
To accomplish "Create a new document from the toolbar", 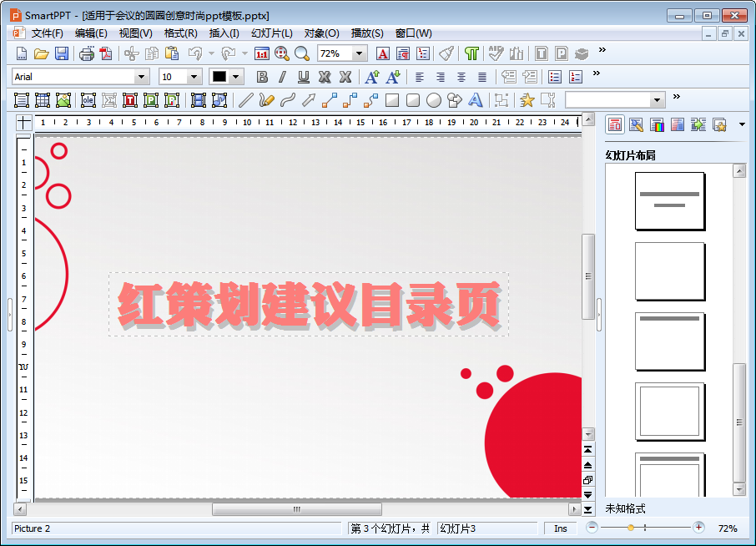I will click(21, 53).
